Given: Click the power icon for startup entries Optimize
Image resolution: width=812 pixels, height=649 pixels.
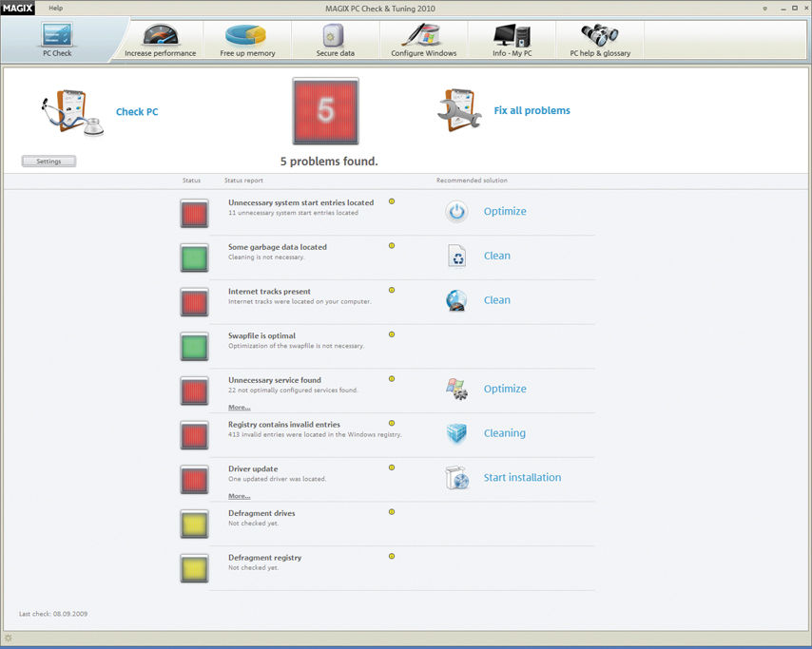Looking at the screenshot, I should pyautogui.click(x=456, y=211).
